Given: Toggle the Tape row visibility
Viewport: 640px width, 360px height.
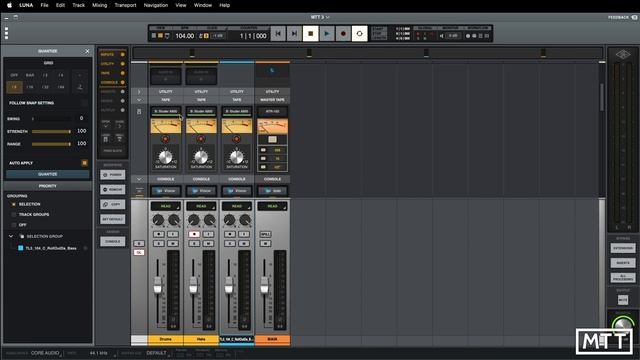Looking at the screenshot, I should [x=122, y=73].
